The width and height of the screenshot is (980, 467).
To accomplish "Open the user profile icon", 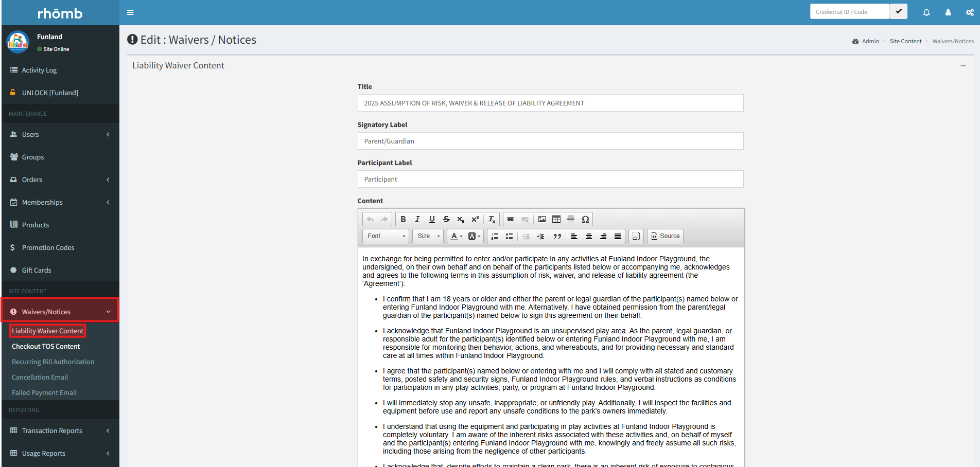I will [x=948, y=12].
